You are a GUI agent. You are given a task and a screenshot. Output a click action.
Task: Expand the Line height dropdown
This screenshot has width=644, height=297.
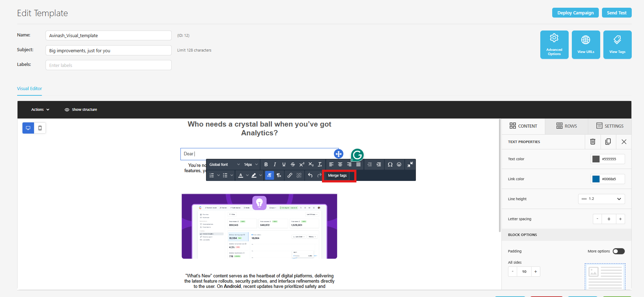[x=601, y=199]
